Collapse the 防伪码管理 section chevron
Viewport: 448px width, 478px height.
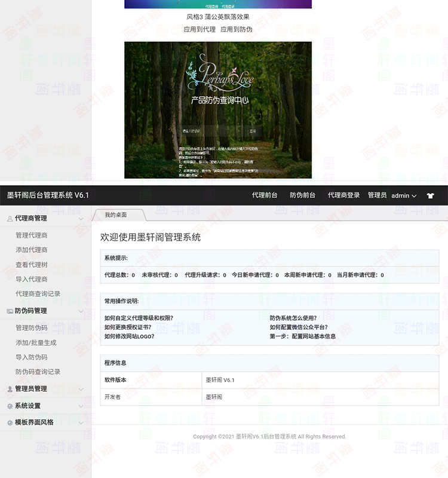pyautogui.click(x=81, y=311)
